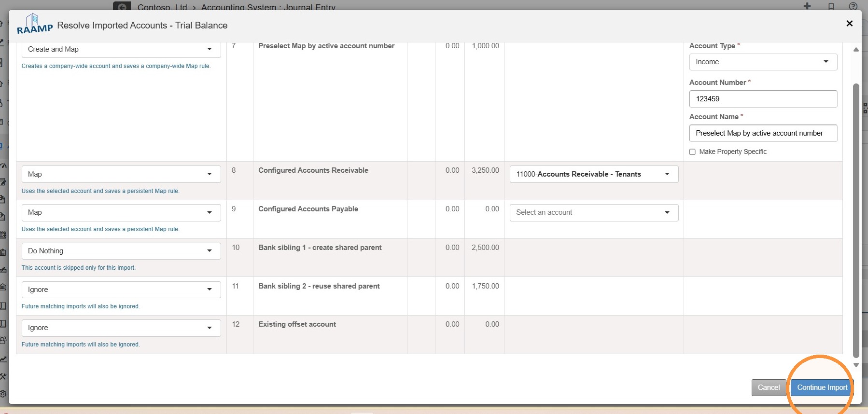Expand the Create and Map action dropdown
Image resolution: width=868 pixels, height=414 pixels.
click(121, 49)
